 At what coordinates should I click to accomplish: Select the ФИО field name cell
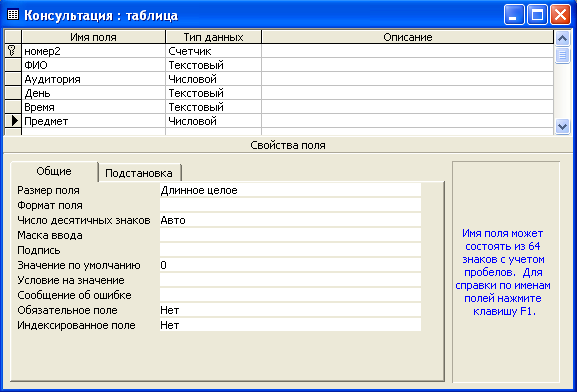[93, 65]
